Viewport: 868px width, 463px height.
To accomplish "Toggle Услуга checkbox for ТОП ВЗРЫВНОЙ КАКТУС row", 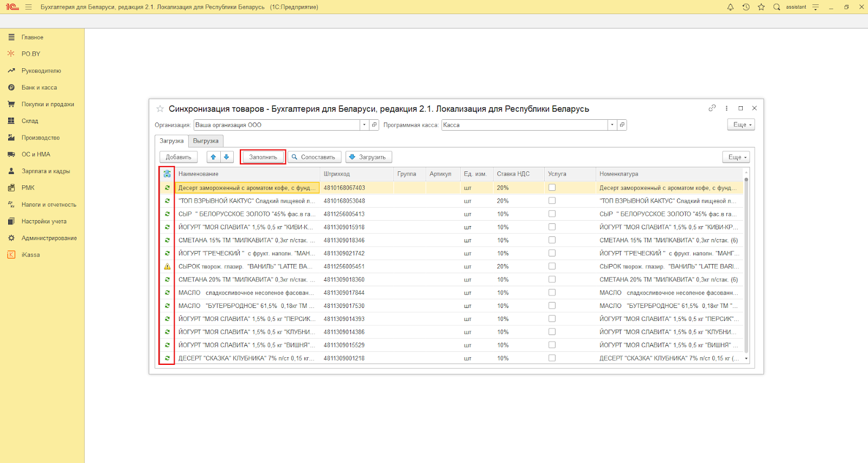I will 552,201.
